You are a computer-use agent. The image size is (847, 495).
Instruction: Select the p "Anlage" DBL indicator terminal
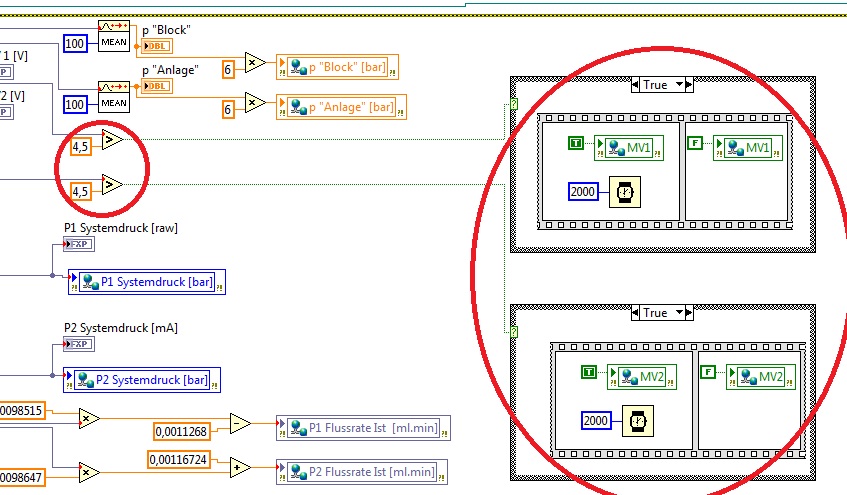click(x=157, y=86)
